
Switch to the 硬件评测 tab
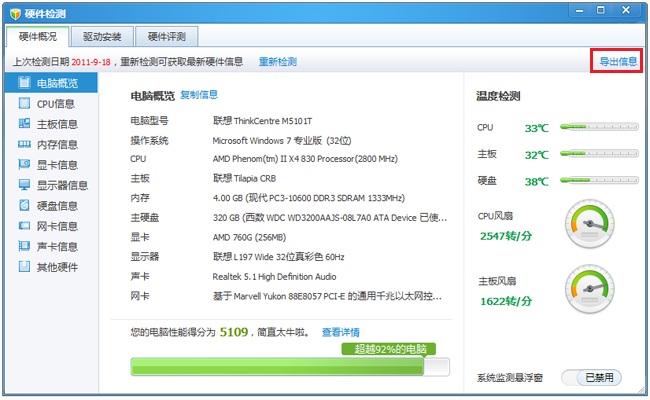click(167, 36)
